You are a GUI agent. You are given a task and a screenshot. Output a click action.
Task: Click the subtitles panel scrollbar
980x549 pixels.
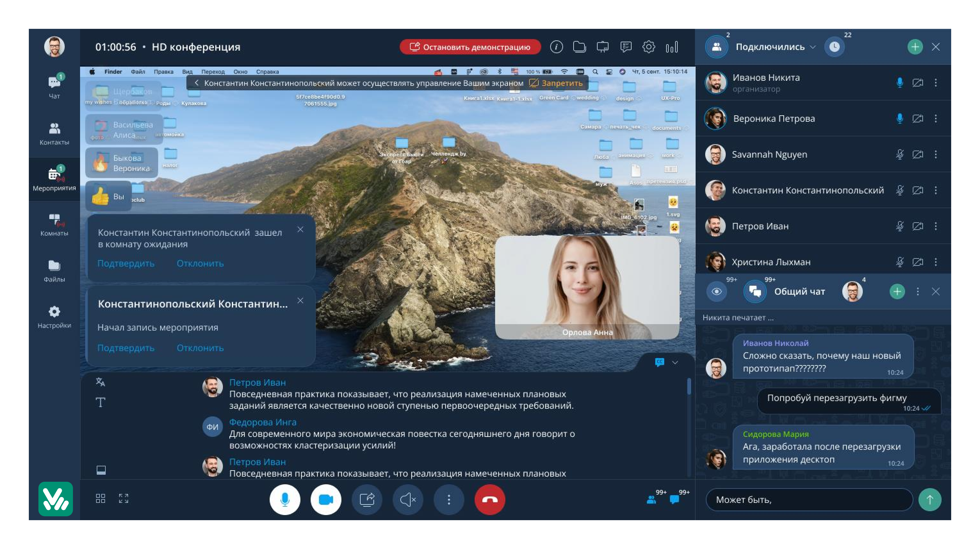(x=689, y=386)
